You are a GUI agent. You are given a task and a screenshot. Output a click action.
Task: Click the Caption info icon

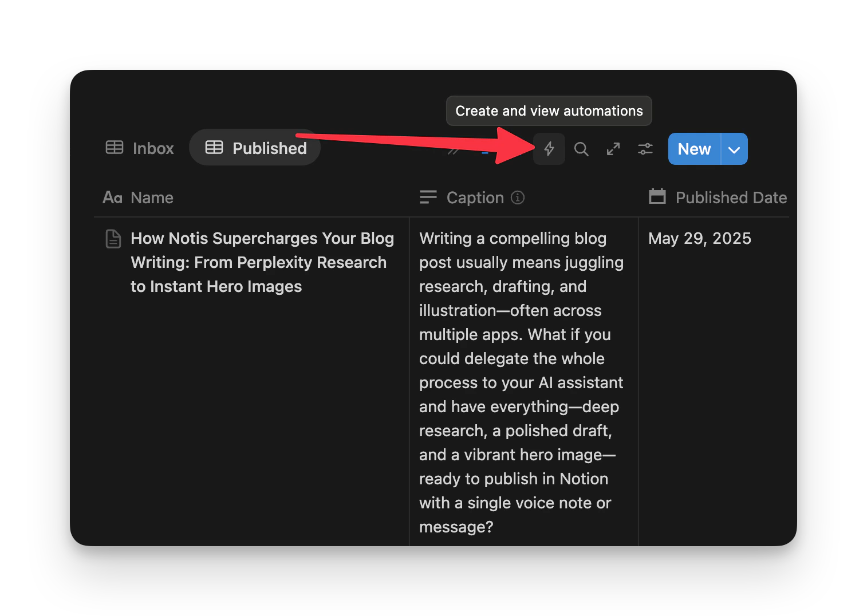coord(518,198)
